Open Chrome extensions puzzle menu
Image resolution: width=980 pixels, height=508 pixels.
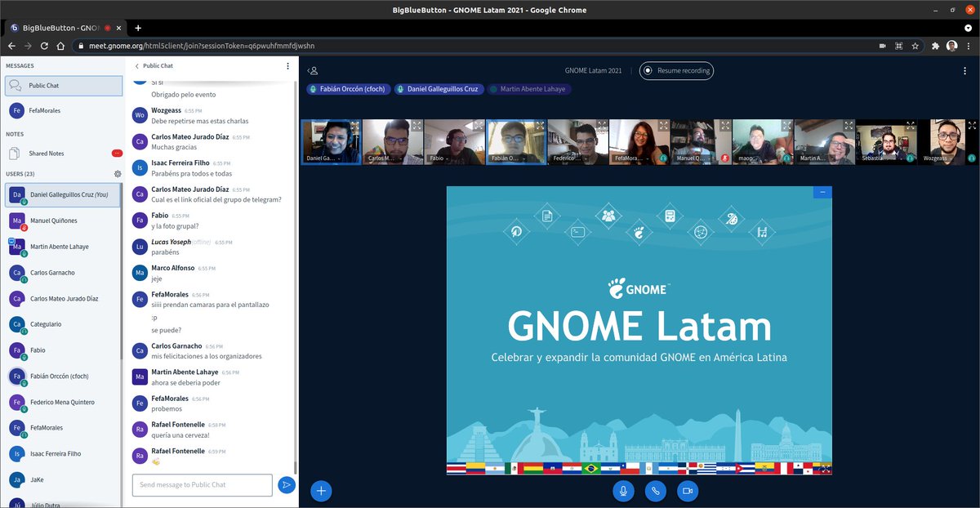[935, 46]
